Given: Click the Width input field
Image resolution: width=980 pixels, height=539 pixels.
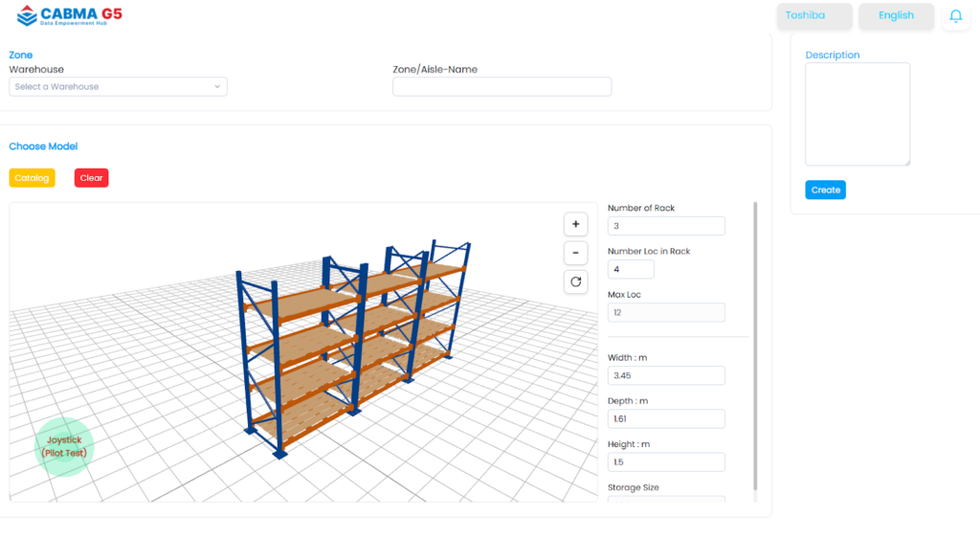Looking at the screenshot, I should (666, 375).
